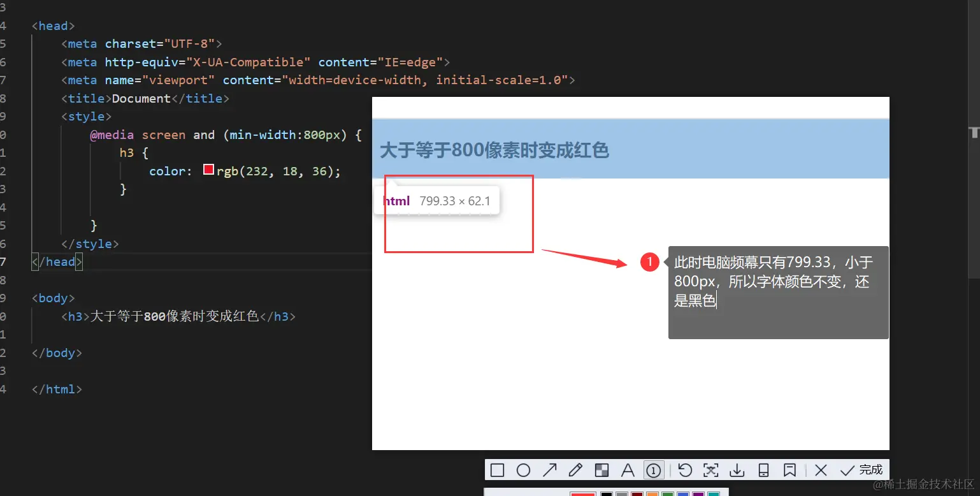
Task: Select the rectangle annotation tool
Action: [x=498, y=470]
